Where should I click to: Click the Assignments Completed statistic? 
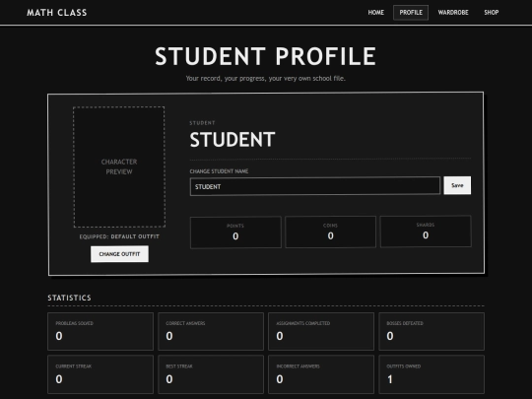point(321,331)
